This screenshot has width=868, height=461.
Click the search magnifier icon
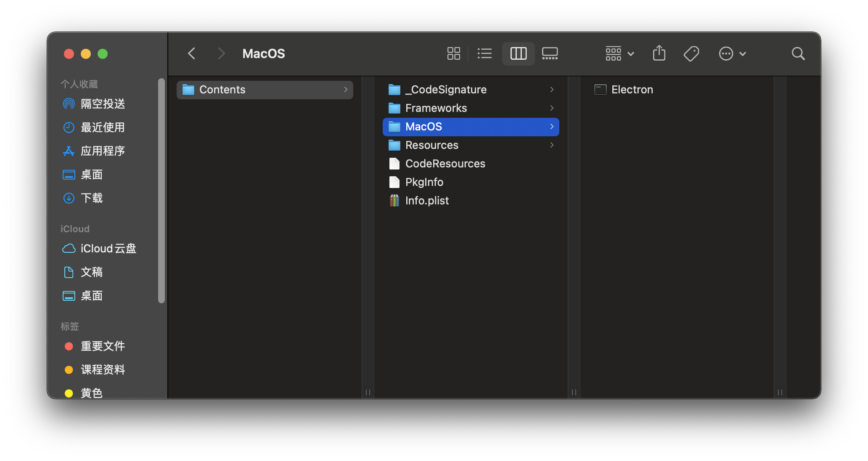[798, 54]
